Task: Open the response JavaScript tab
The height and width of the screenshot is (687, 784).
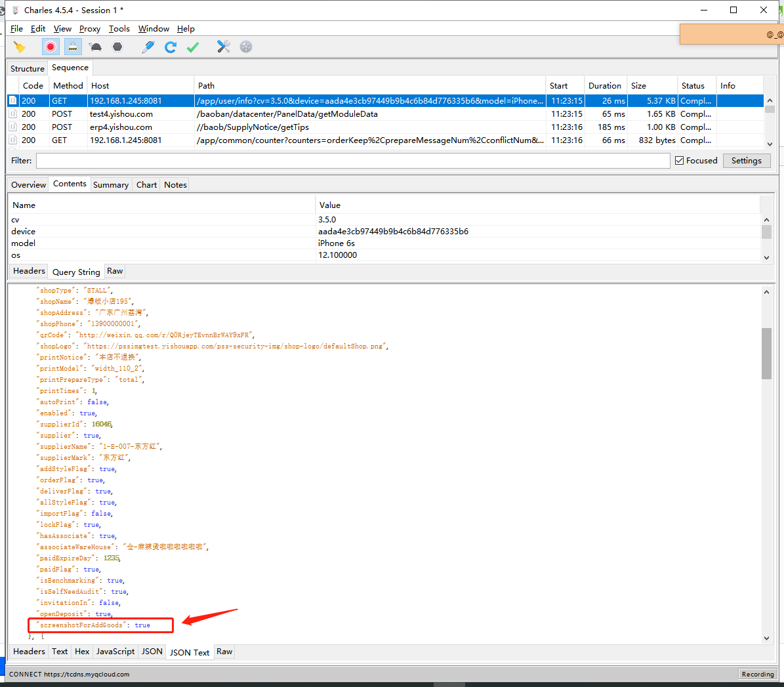Action: (115, 651)
